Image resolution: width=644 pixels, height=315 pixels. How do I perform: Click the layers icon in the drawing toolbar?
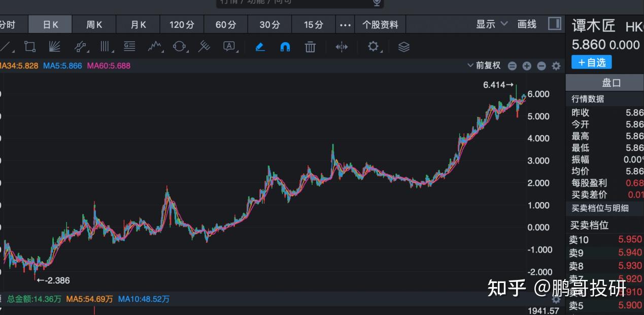(403, 46)
